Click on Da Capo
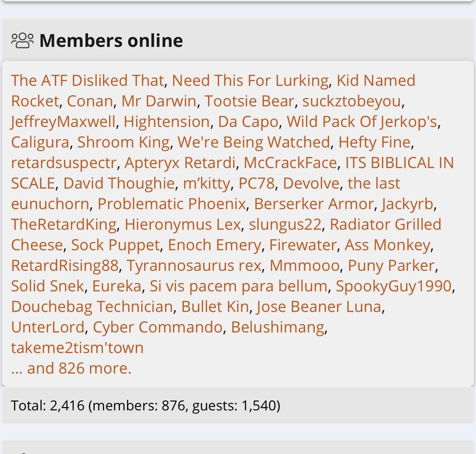The image size is (476, 454). coord(248,122)
